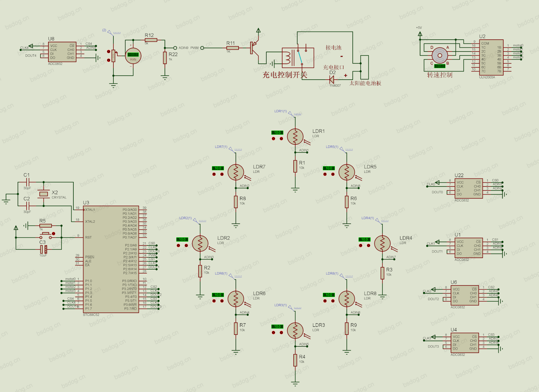Select diode D2 1N4007 symbol

pyautogui.click(x=331, y=80)
